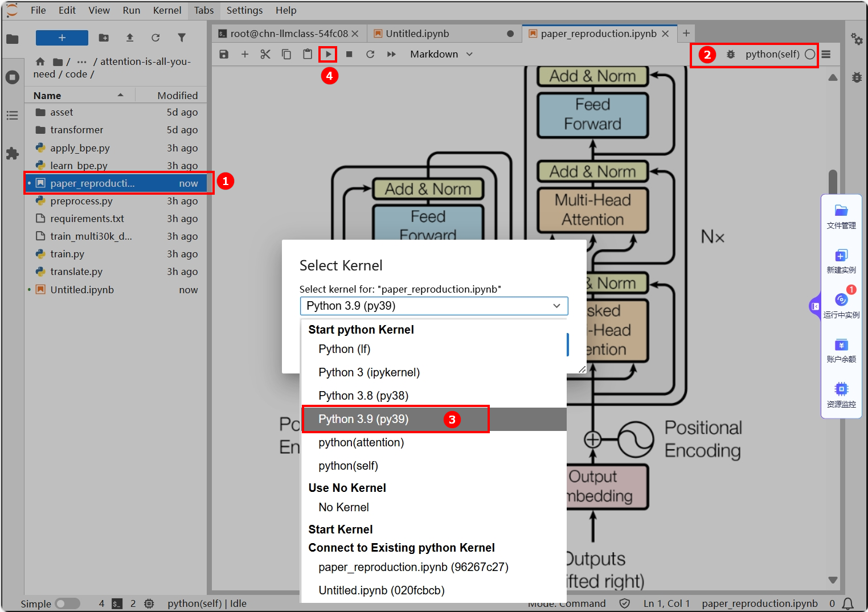This screenshot has height=612, width=868.
Task: Interrupt the kernel with the stop icon
Action: [349, 54]
